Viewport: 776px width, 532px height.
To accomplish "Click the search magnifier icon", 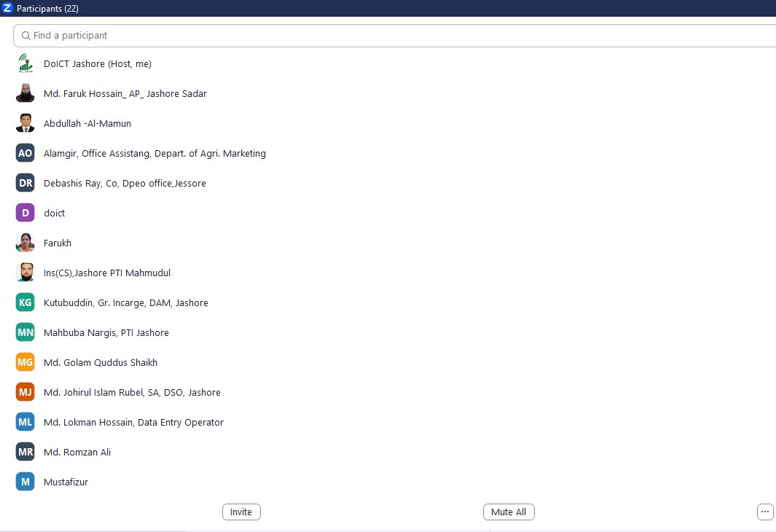I will 26,36.
